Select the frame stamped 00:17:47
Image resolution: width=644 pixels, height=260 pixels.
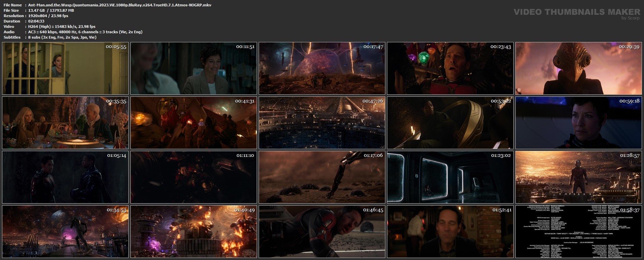[x=322, y=68]
